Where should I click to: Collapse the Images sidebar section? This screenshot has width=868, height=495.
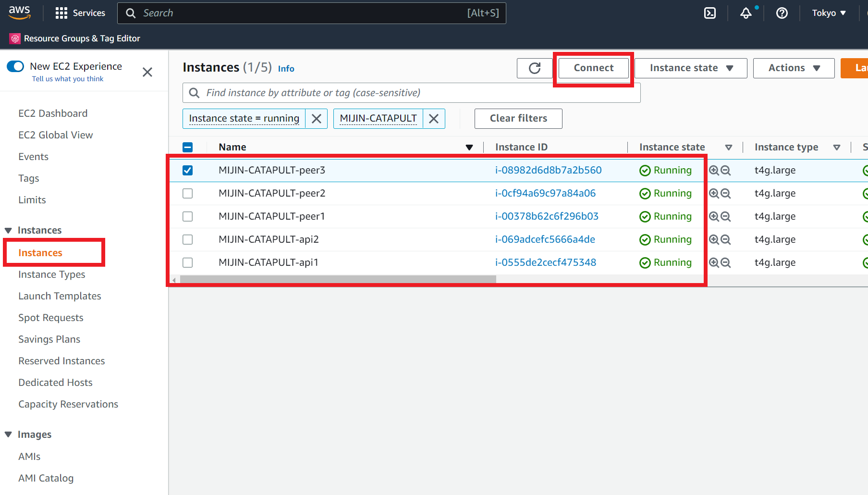click(x=8, y=434)
